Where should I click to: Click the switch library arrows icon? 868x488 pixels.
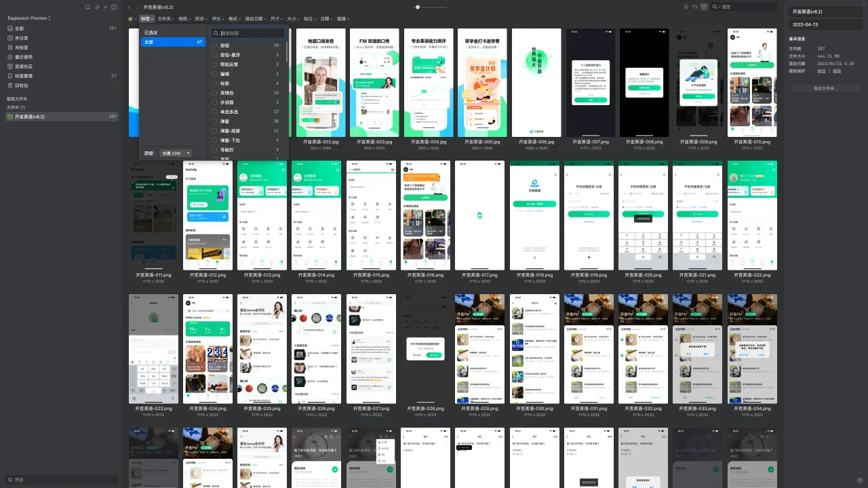[x=97, y=7]
